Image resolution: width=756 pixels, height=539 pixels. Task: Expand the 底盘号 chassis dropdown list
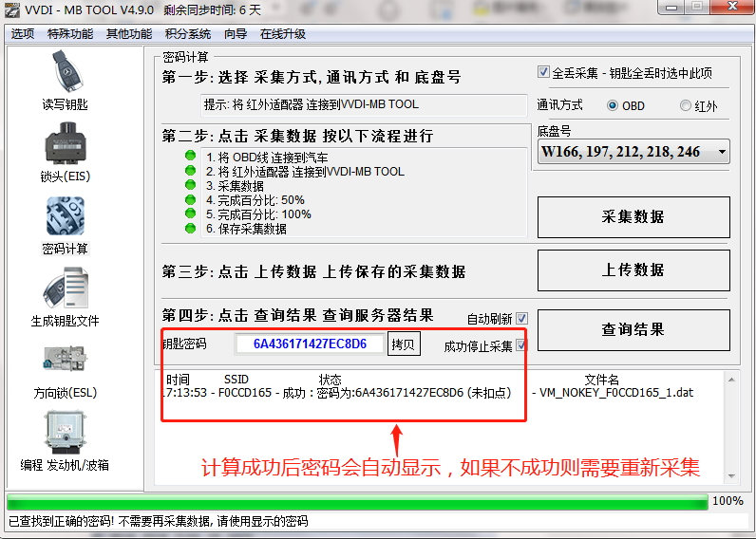(722, 152)
